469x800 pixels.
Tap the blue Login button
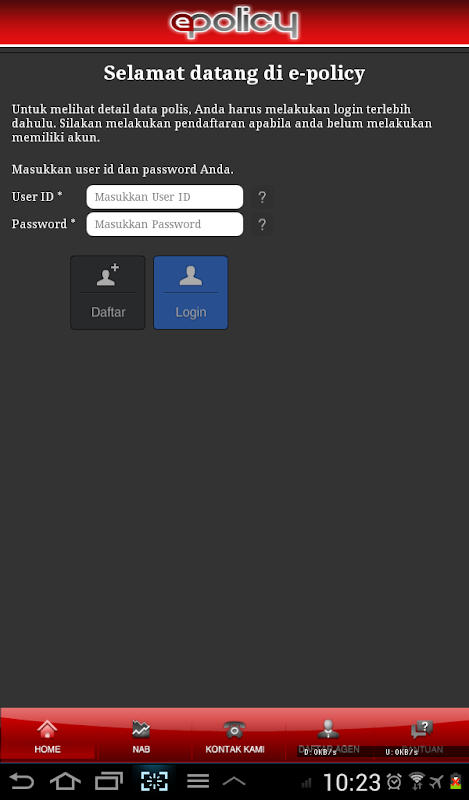tap(191, 292)
